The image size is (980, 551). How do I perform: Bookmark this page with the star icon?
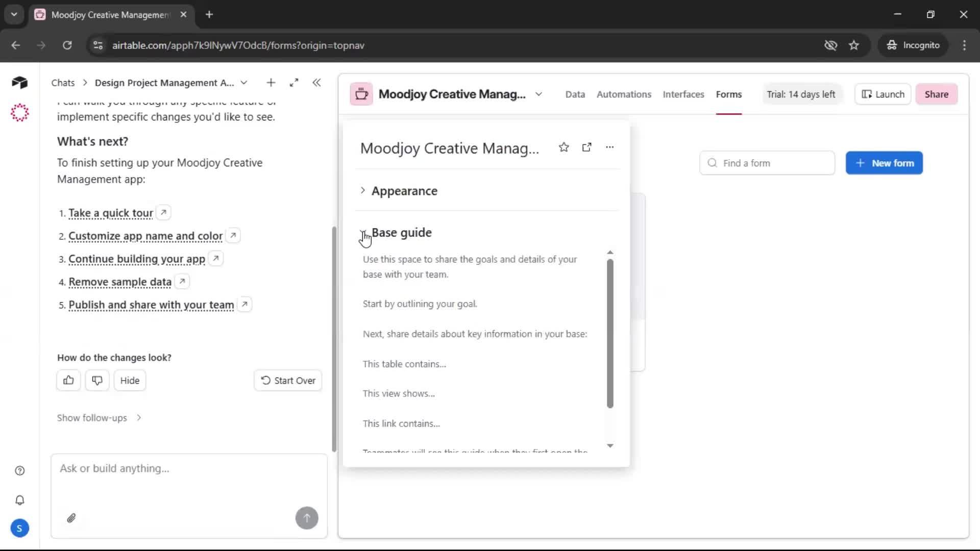pyautogui.click(x=854, y=45)
